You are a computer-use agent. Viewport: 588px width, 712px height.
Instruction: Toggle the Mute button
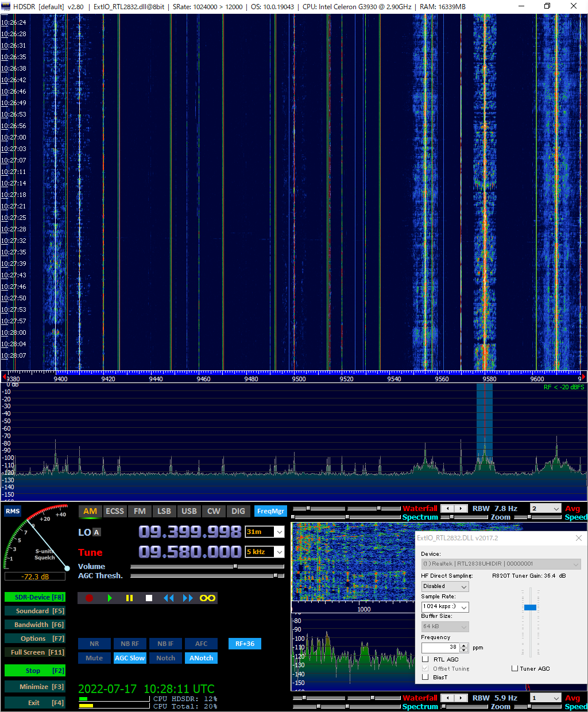point(94,658)
